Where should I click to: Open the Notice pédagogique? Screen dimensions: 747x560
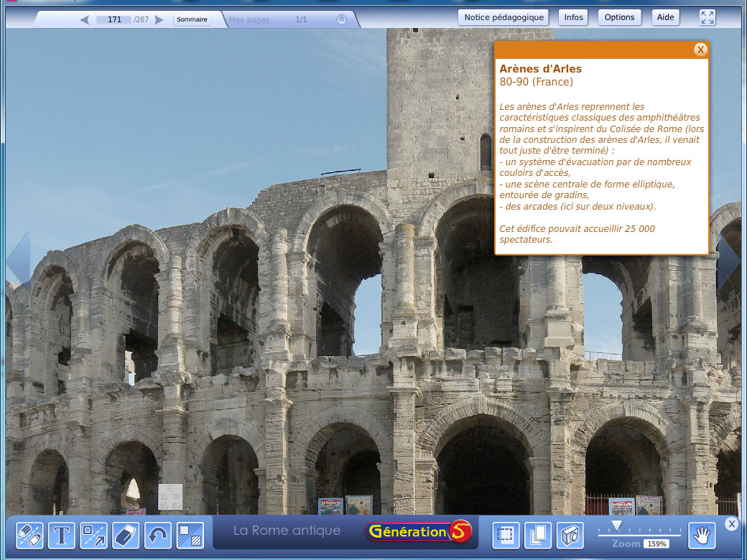pos(503,17)
